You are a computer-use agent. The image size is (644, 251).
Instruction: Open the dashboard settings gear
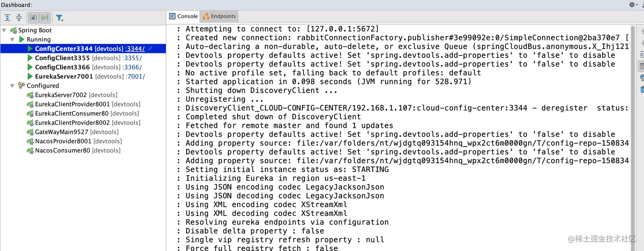(632, 5)
